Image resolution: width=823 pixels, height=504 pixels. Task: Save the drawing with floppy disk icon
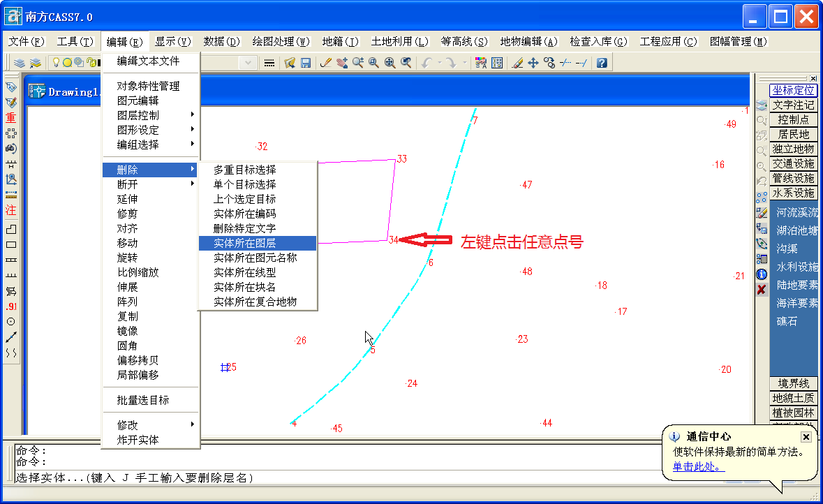point(306,63)
